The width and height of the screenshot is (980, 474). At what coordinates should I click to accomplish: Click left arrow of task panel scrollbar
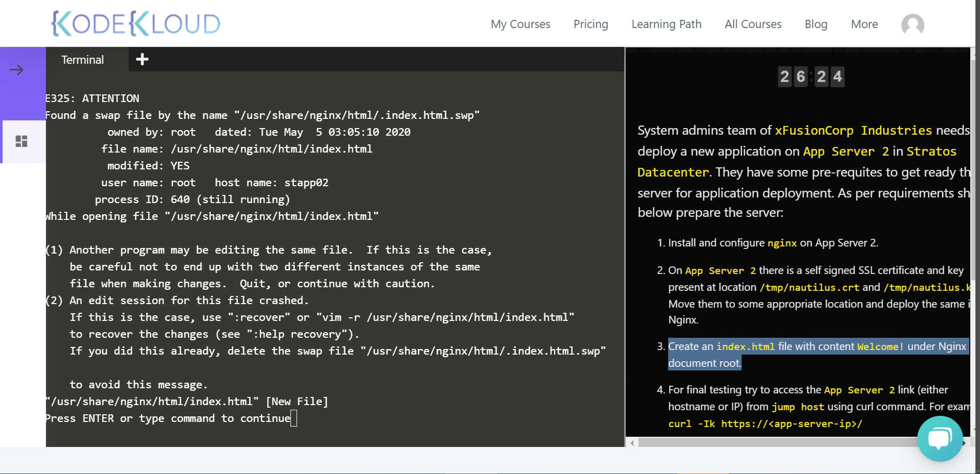tap(632, 443)
